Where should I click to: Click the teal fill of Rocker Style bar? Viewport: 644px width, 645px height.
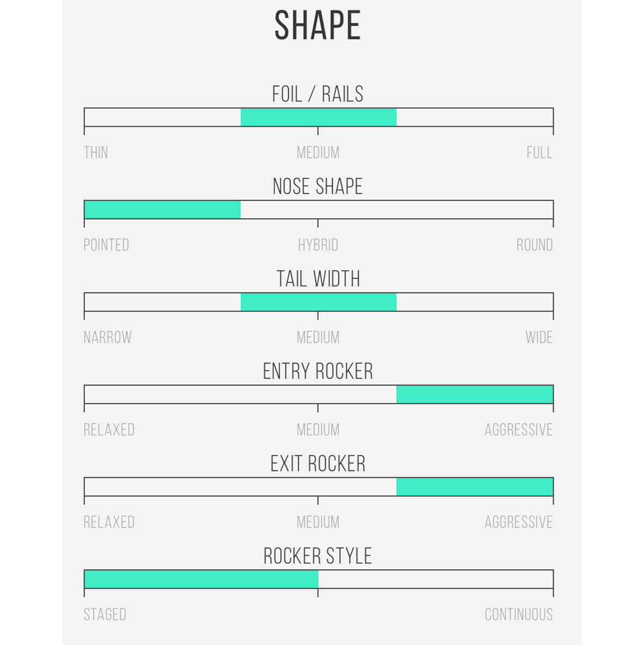click(x=201, y=579)
